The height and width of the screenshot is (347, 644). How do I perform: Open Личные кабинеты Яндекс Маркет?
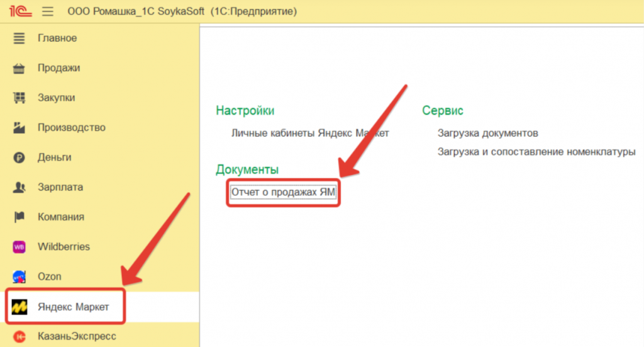pos(310,133)
